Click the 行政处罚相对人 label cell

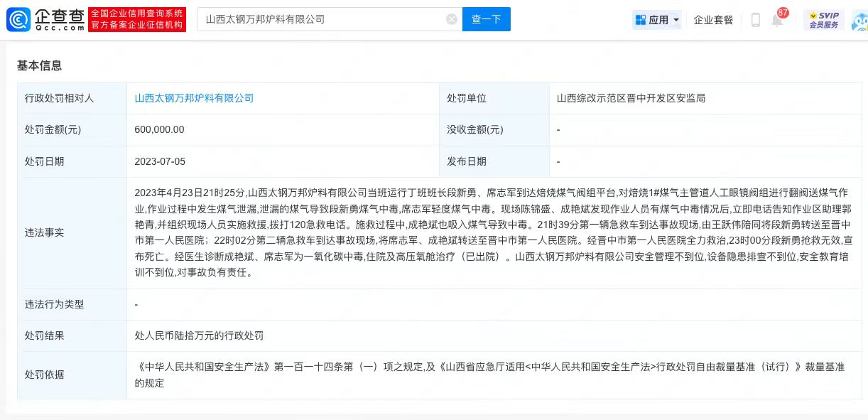pyautogui.click(x=72, y=98)
